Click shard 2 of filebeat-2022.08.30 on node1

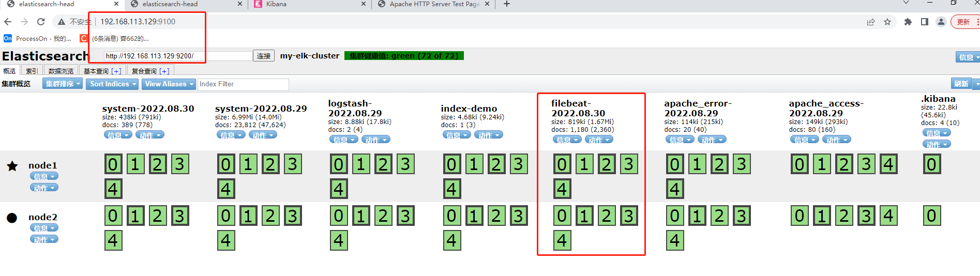point(607,164)
